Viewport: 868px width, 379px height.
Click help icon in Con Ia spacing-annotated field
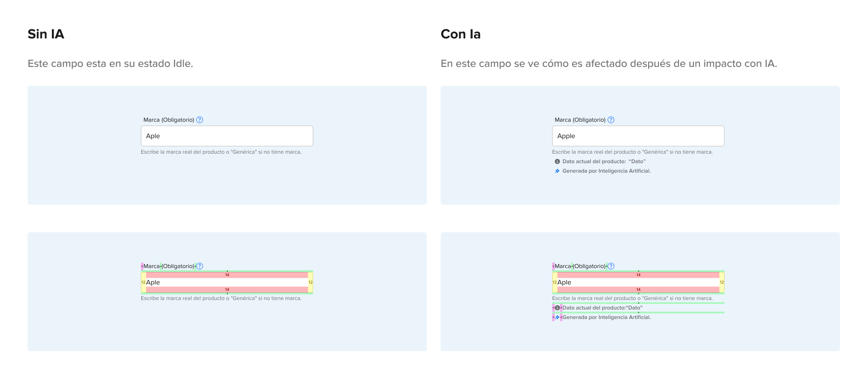click(611, 266)
